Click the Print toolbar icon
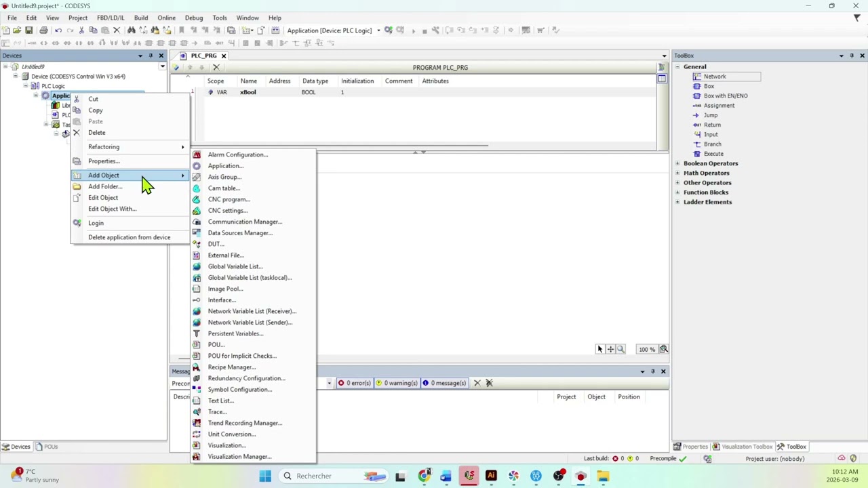Screen dimensions: 868x488 pyautogui.click(x=43, y=30)
